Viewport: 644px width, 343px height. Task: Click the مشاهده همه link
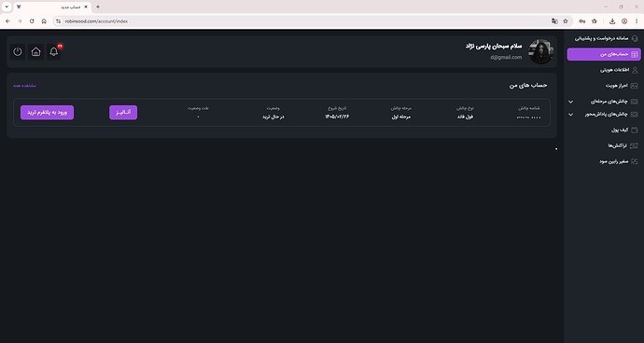pos(24,86)
